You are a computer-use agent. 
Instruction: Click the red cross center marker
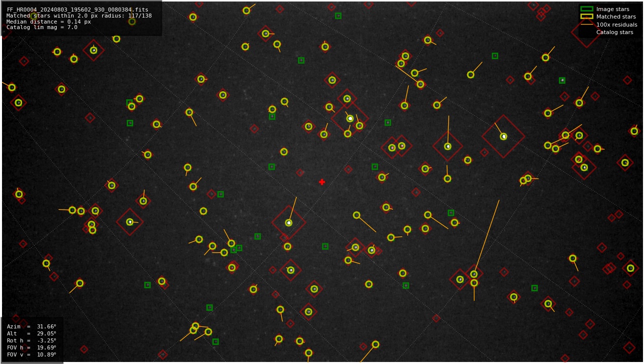coord(322,182)
